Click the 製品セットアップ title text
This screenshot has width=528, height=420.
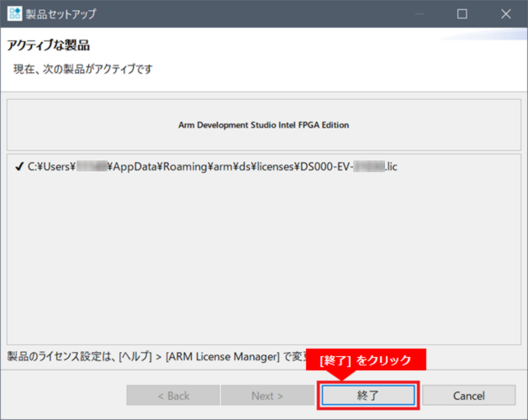[x=61, y=13]
